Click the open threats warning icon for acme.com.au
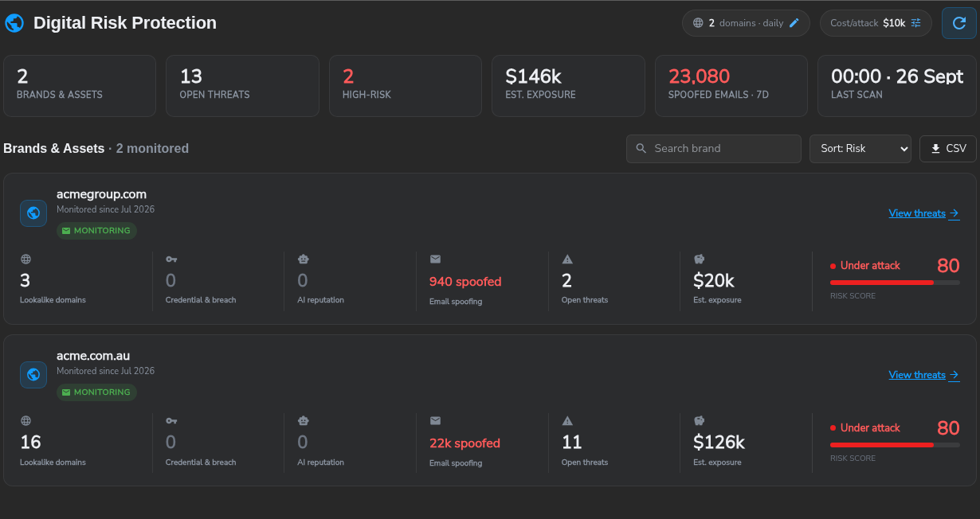 pos(567,420)
